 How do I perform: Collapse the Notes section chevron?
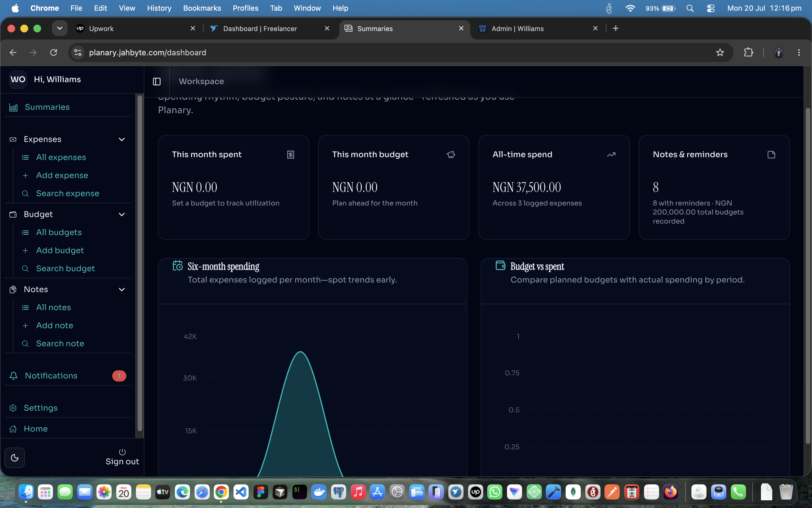point(122,289)
